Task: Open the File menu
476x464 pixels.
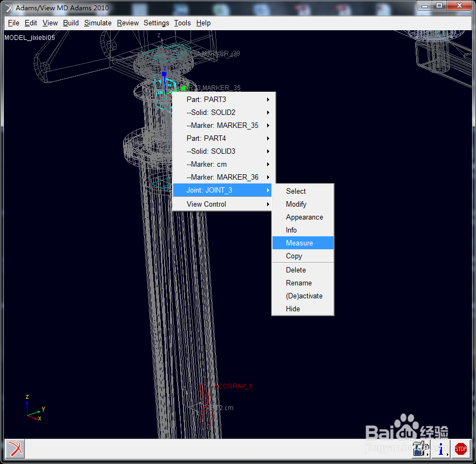Action: click(13, 23)
